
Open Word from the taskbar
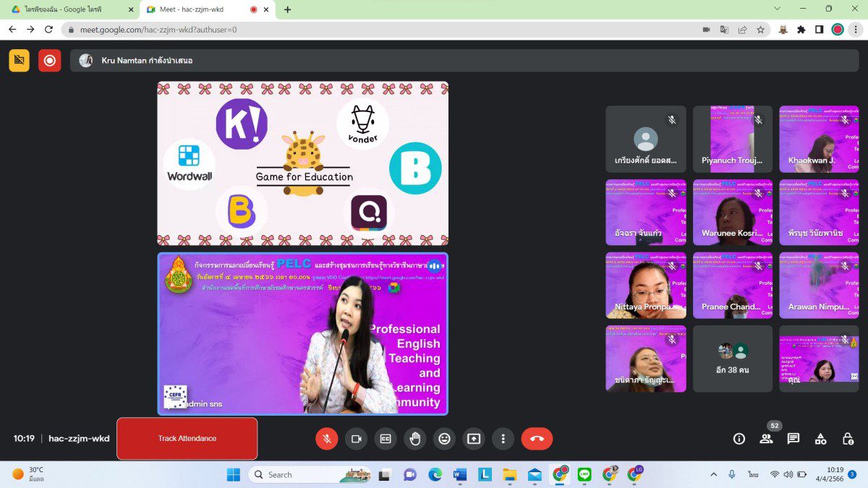pyautogui.click(x=460, y=474)
